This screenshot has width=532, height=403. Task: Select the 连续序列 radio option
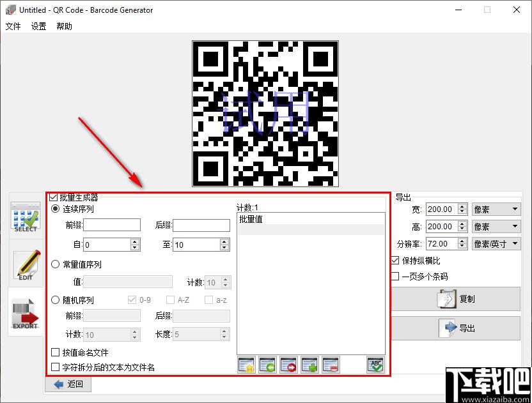pyautogui.click(x=55, y=208)
